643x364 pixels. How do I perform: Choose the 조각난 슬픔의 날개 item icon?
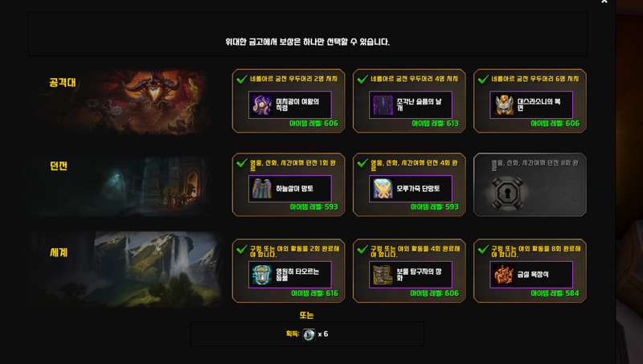point(383,105)
